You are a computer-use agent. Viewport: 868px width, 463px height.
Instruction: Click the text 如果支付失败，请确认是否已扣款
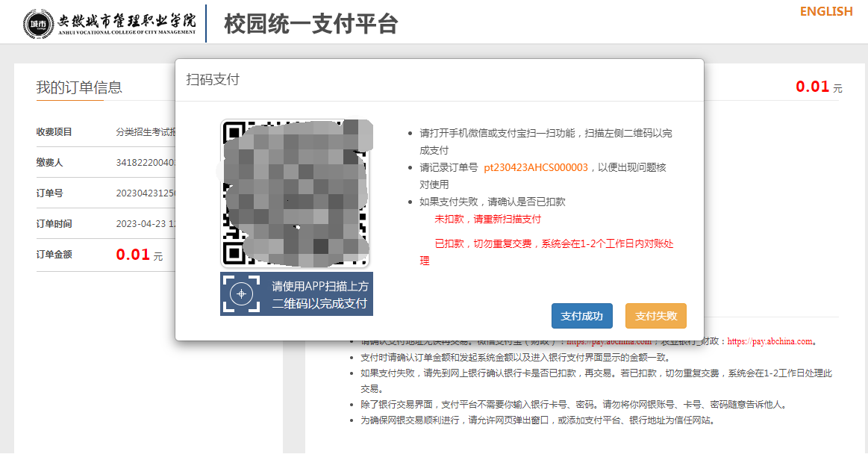[x=492, y=202]
